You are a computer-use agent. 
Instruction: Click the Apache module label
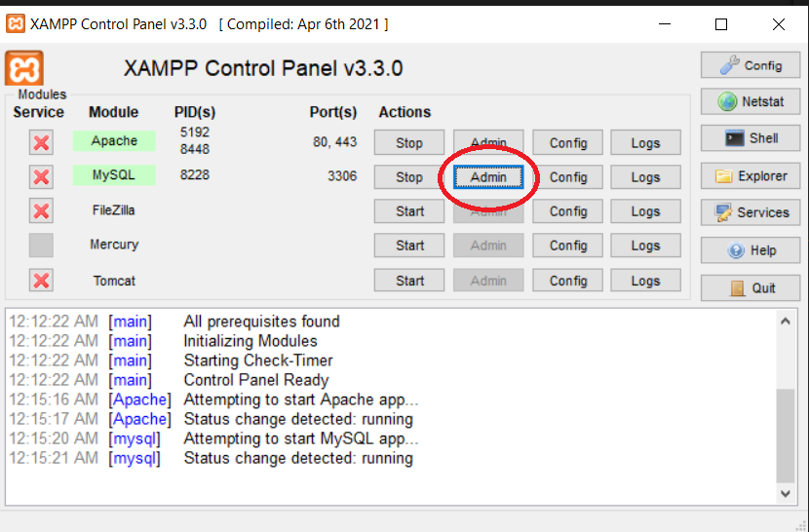114,141
